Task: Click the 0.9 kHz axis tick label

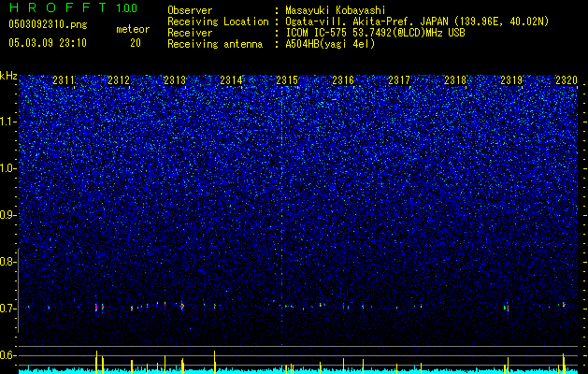Action: [7, 215]
